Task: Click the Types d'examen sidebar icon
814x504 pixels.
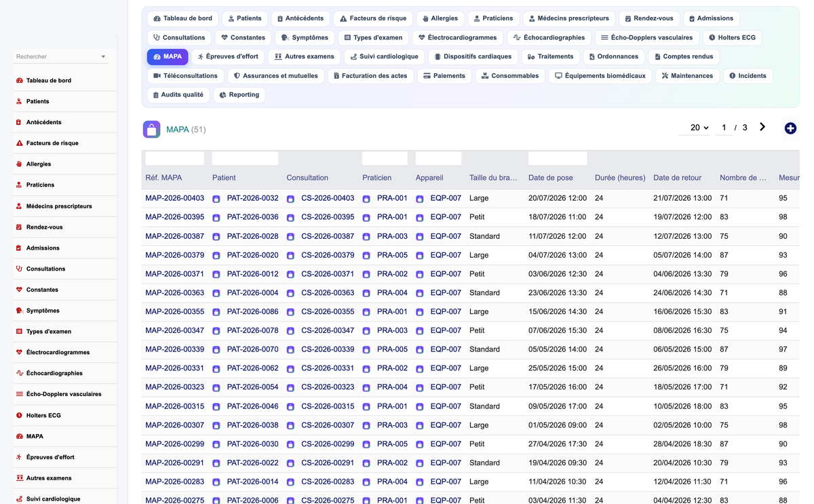Action: [x=19, y=332]
